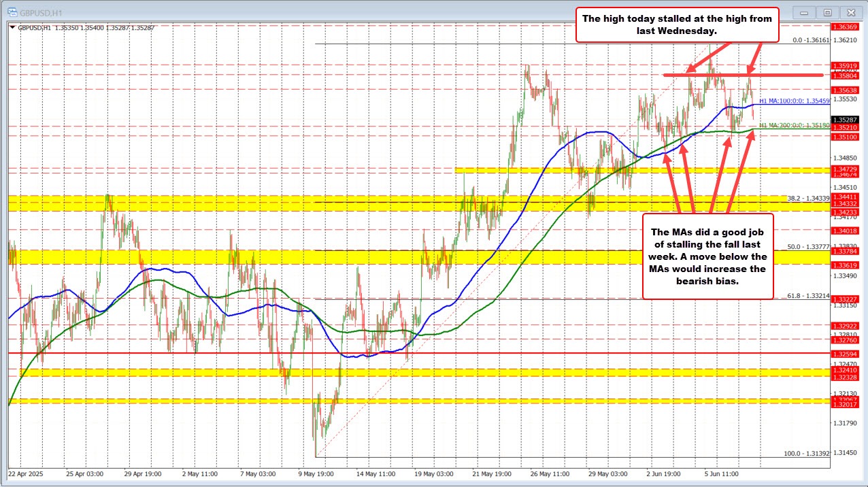
Task: Click the annotation about today's high stalling
Action: point(676,24)
